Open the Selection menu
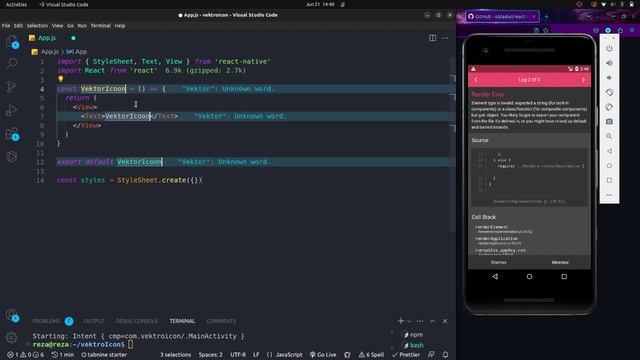This screenshot has height=360, width=640. 37,26
